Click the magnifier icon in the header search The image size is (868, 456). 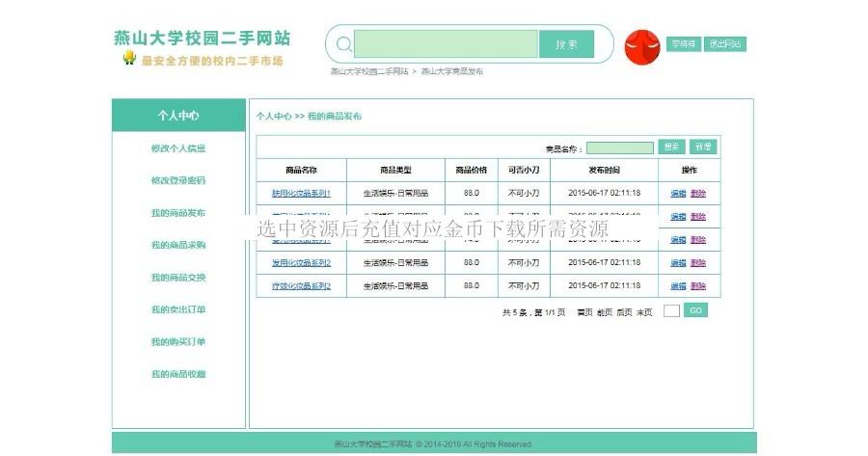pyautogui.click(x=343, y=43)
